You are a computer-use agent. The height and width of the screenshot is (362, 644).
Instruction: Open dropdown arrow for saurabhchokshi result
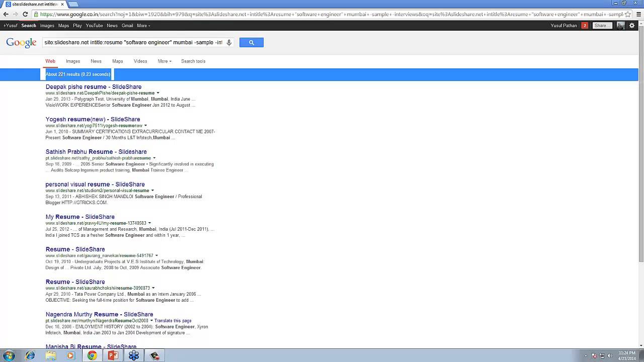tap(153, 288)
